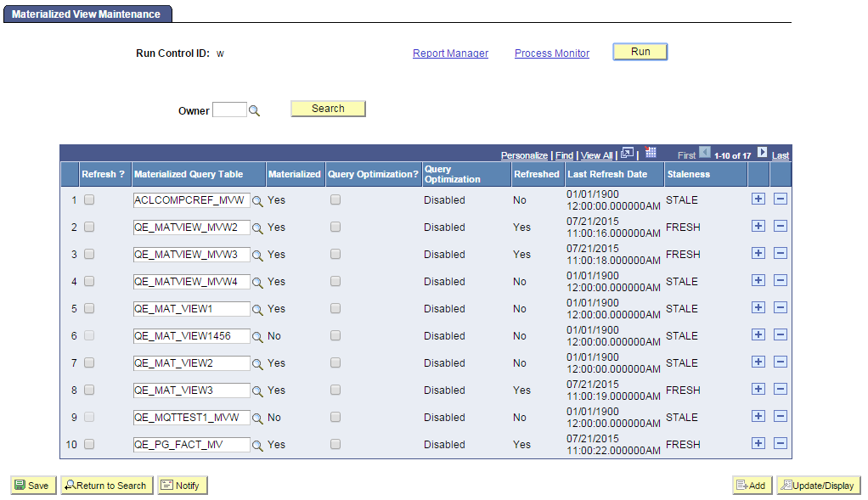Focus the Owner input field
Viewport: 868px width, 500px height.
(x=229, y=110)
